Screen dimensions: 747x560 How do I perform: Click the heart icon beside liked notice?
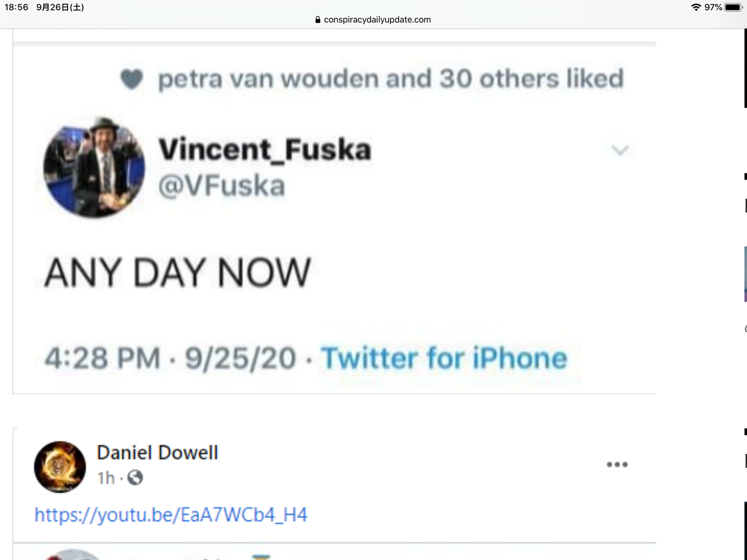click(x=132, y=79)
